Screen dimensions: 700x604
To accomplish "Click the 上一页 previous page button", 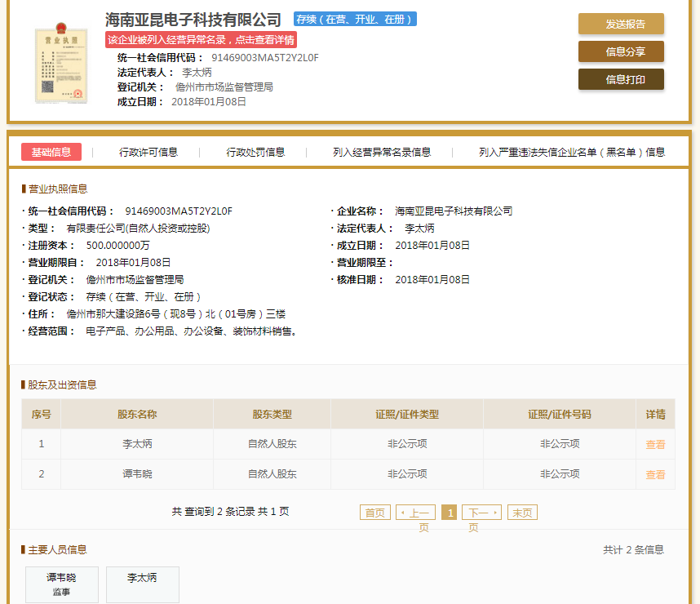I will (415, 513).
